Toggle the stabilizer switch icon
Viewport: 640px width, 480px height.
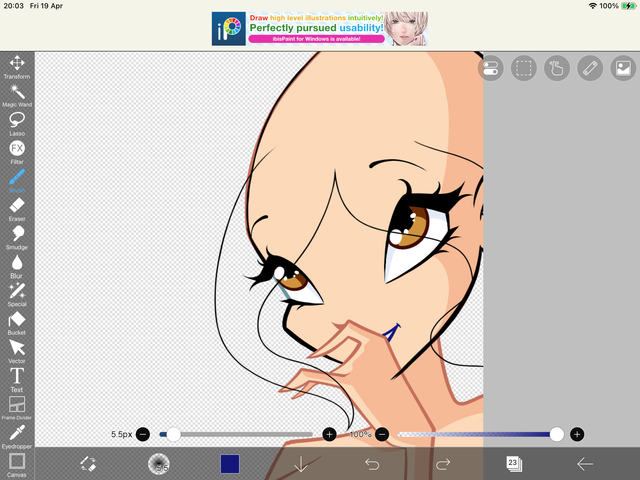[x=490, y=68]
